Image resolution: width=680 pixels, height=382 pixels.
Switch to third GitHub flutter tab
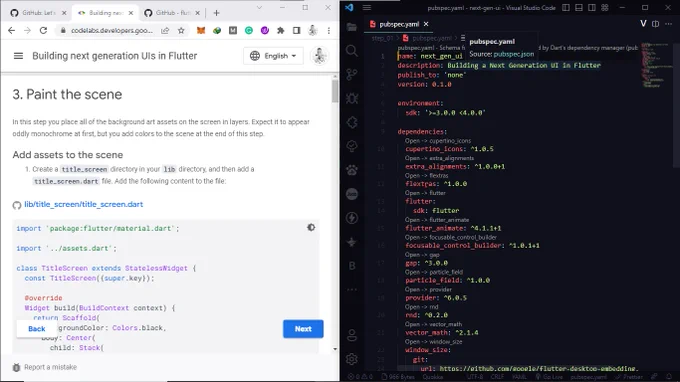(x=171, y=13)
